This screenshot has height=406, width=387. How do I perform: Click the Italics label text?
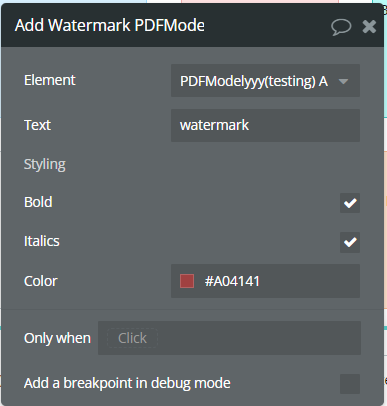pos(42,241)
